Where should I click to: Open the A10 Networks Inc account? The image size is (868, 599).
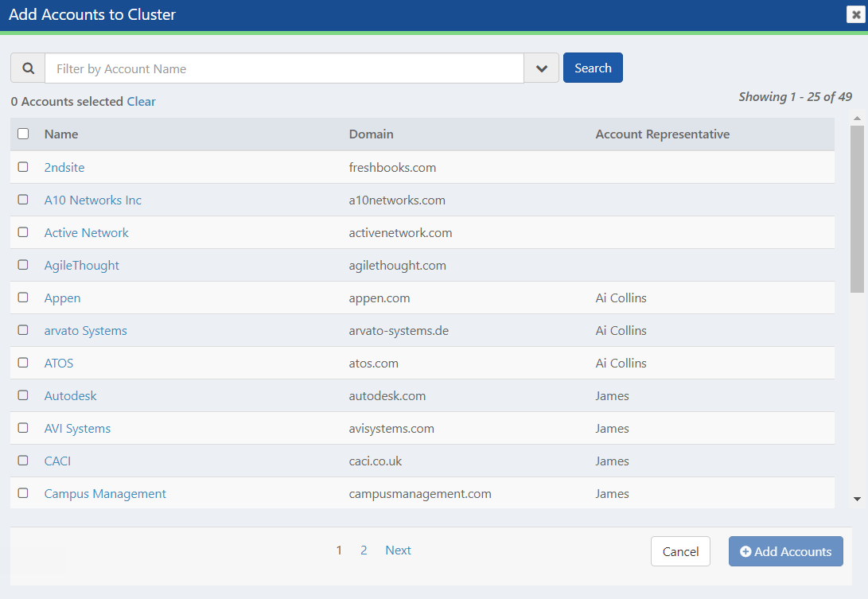click(x=93, y=200)
